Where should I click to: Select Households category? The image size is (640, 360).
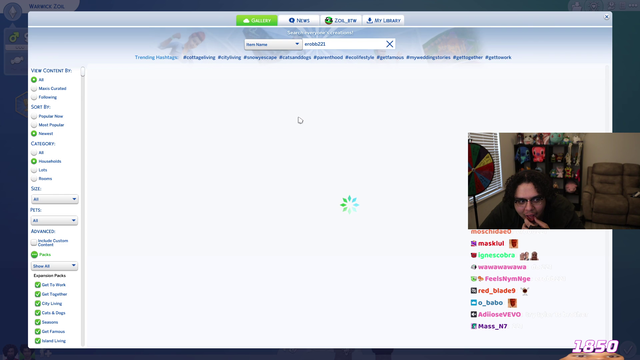click(x=34, y=161)
